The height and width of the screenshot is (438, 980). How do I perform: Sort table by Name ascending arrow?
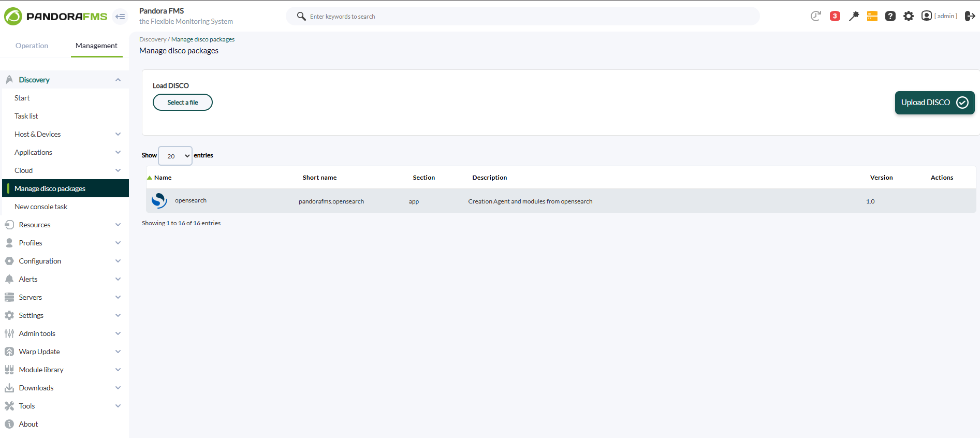click(150, 178)
